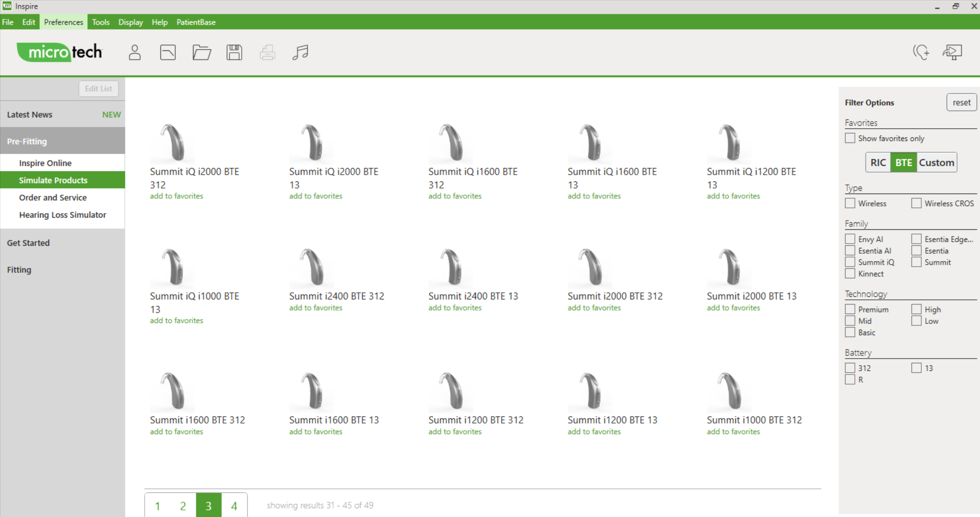Select the Summit i2400 BTE 312 image
This screenshot has width=980, height=517.
[x=311, y=268]
